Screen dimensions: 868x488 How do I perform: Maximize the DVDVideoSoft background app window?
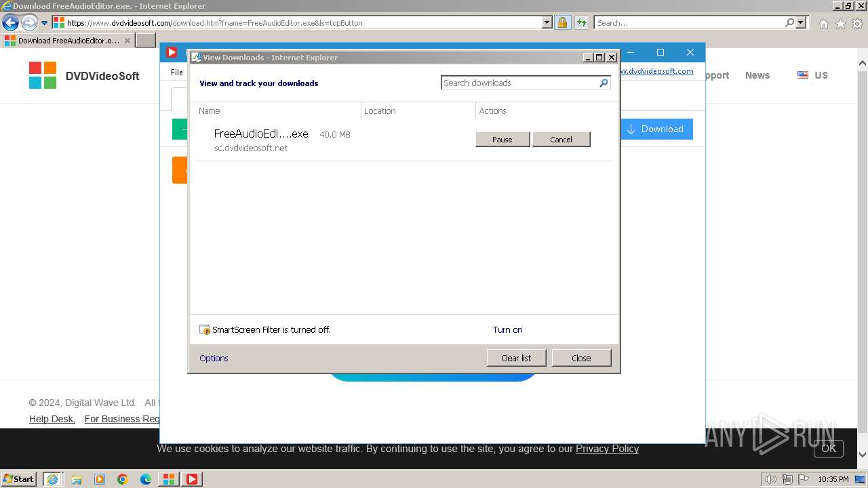point(660,52)
